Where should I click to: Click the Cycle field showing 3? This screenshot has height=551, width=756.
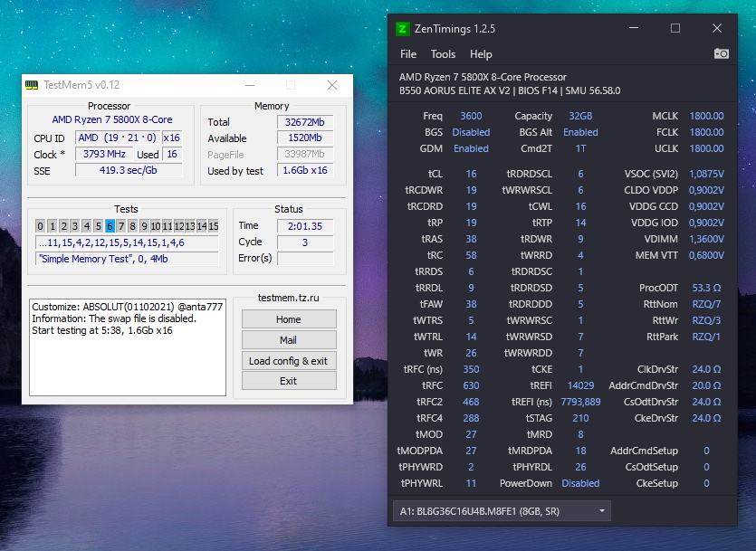point(305,242)
